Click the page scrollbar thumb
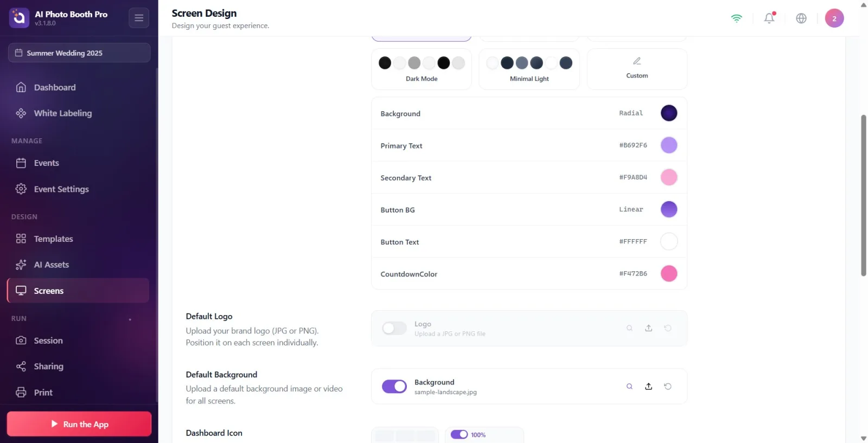Viewport: 868px width, 443px height. (864, 195)
